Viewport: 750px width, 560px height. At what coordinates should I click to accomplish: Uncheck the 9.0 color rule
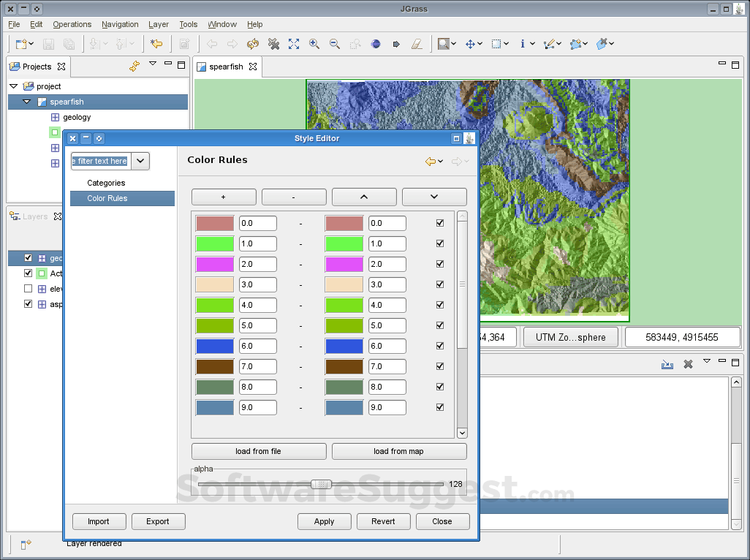pos(439,407)
